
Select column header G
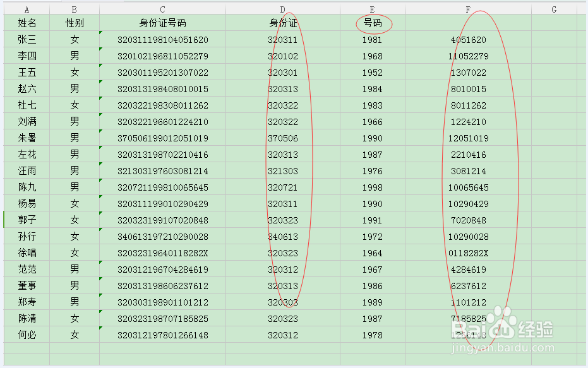pos(554,9)
